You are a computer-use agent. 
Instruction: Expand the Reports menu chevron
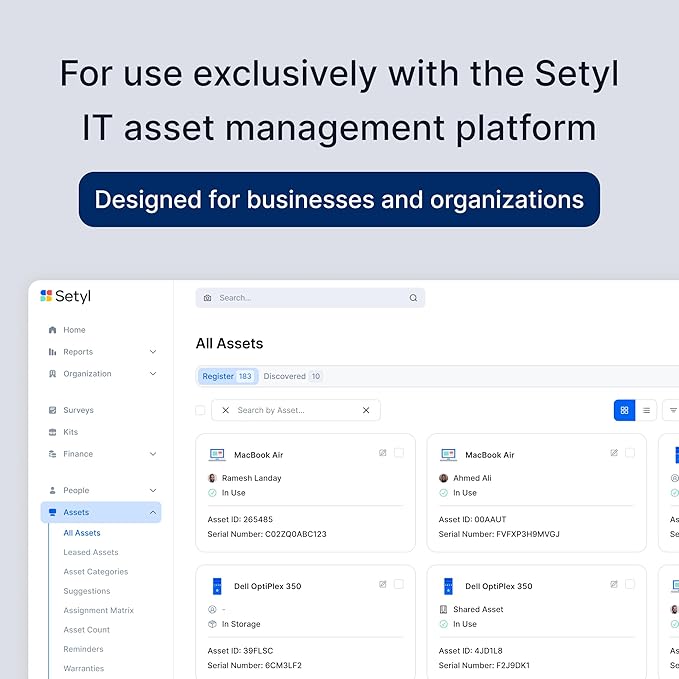point(153,352)
